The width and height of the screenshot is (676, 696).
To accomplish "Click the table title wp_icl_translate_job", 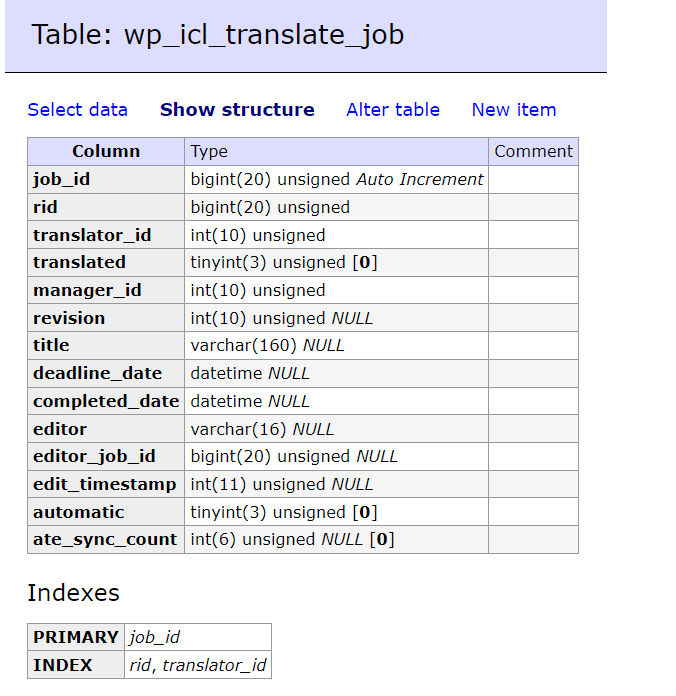I will pos(264,35).
